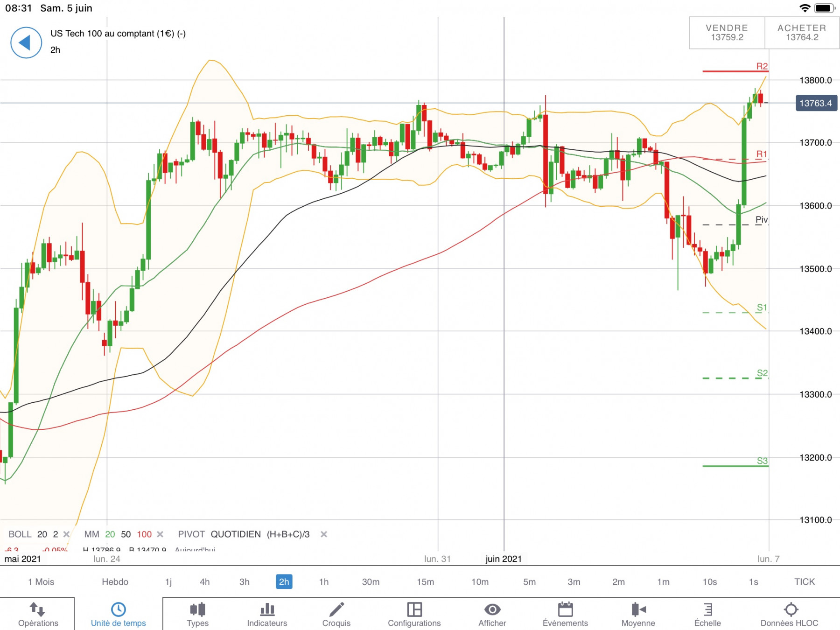
Task: Click the ACHETER 13764.2 button
Action: [802, 33]
